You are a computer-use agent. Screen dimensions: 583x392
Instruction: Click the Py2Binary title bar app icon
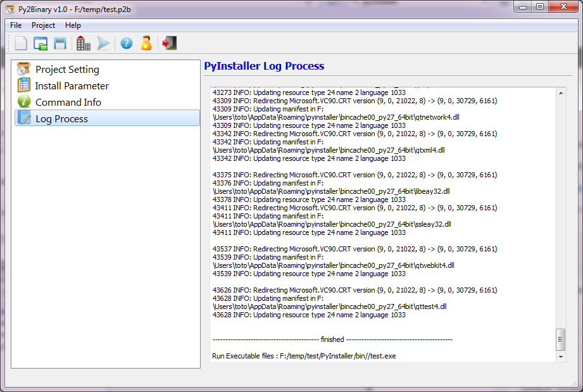[x=10, y=9]
